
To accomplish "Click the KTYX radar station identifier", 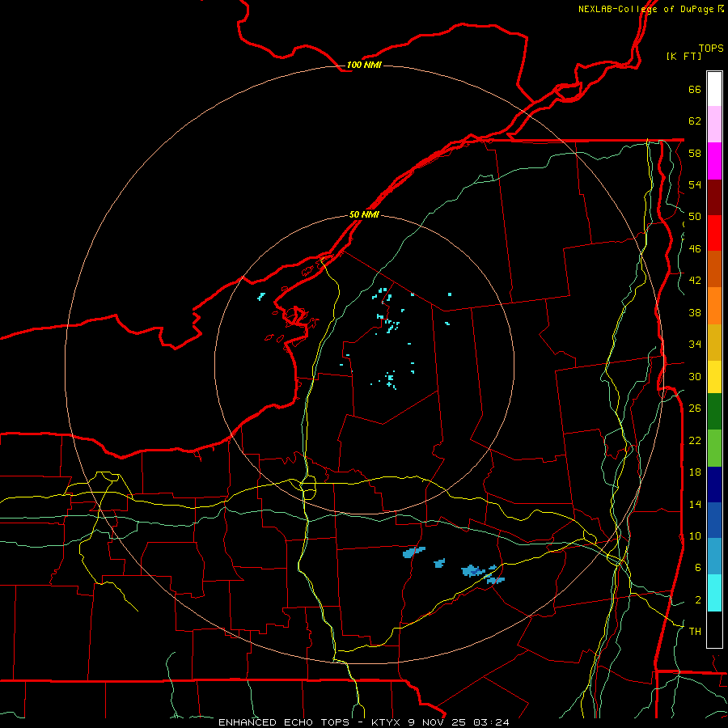I will pos(385,722).
